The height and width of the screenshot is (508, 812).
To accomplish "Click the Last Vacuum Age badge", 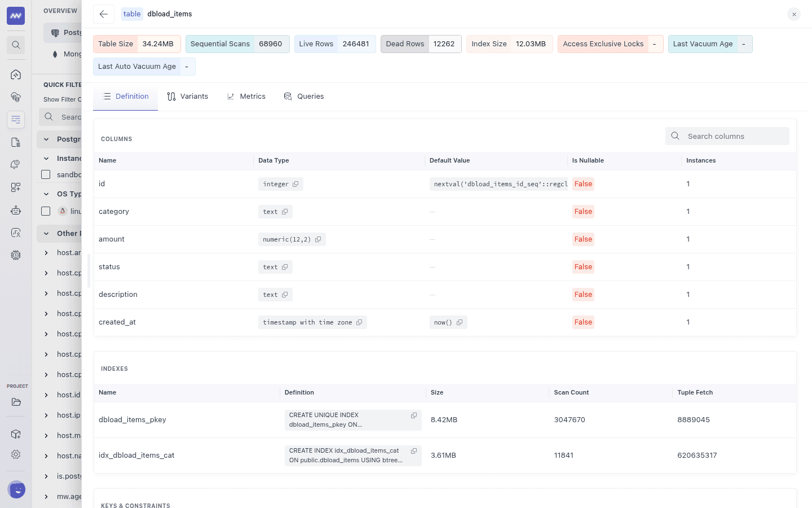I will 710,44.
